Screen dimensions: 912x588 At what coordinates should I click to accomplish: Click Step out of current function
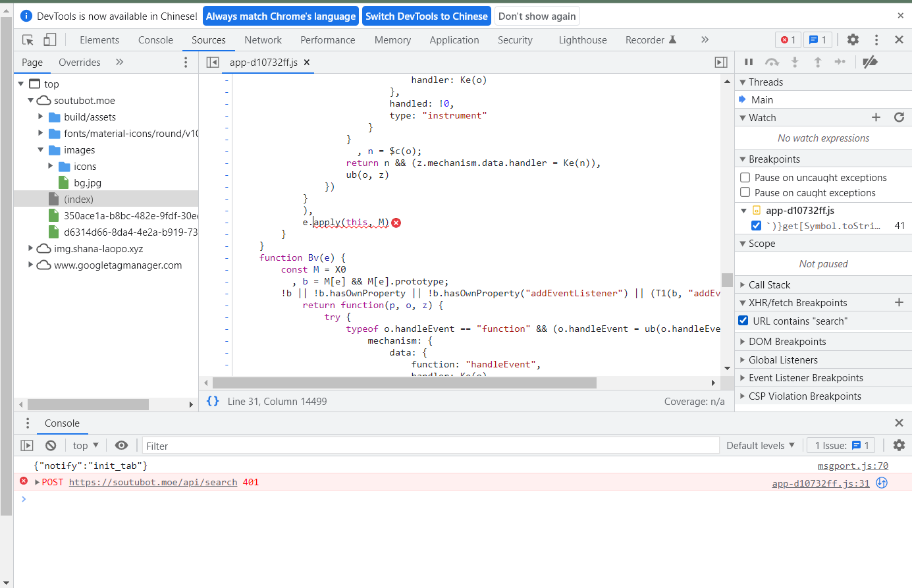click(x=818, y=62)
